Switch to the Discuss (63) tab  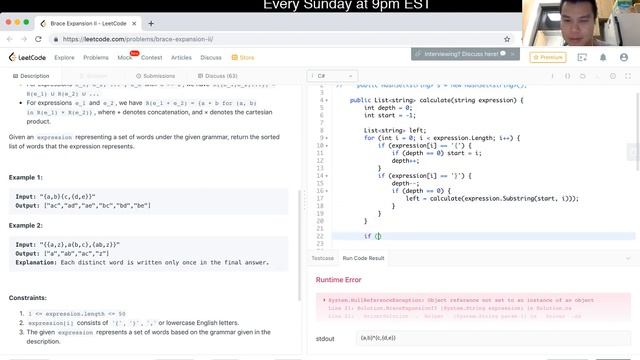coord(218,76)
